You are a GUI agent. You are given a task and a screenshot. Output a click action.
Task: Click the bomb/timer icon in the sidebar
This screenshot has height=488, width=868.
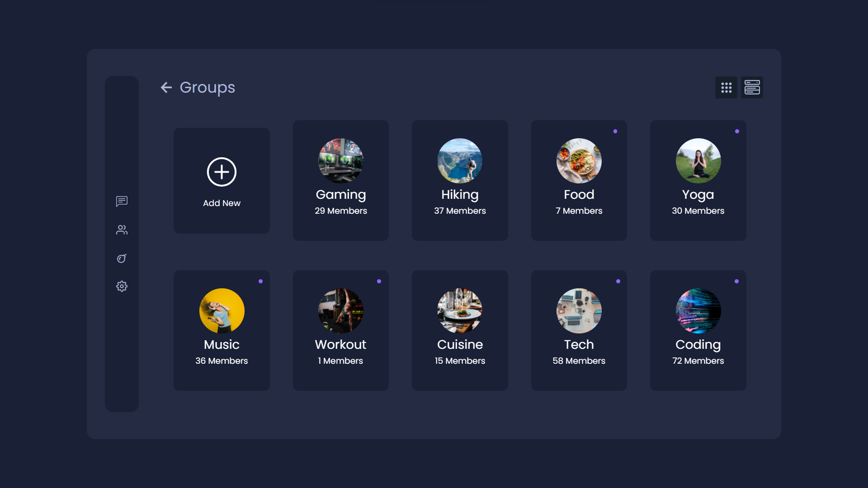pos(121,258)
